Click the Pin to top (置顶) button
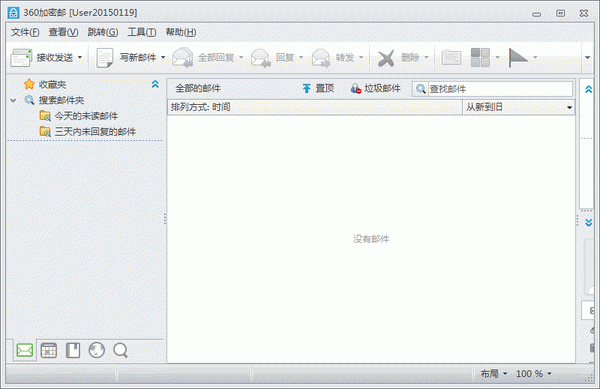The image size is (600, 389). pyautogui.click(x=318, y=88)
